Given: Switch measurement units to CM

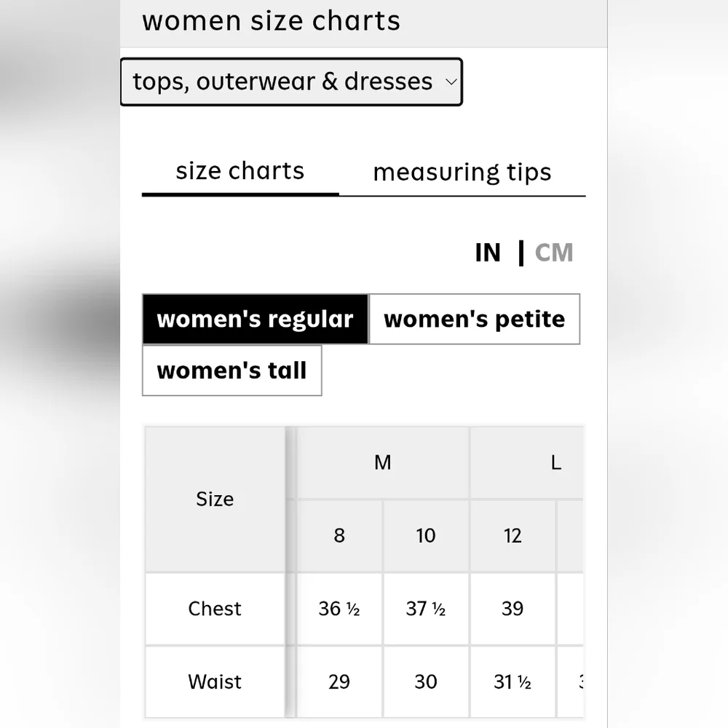Looking at the screenshot, I should tap(554, 253).
